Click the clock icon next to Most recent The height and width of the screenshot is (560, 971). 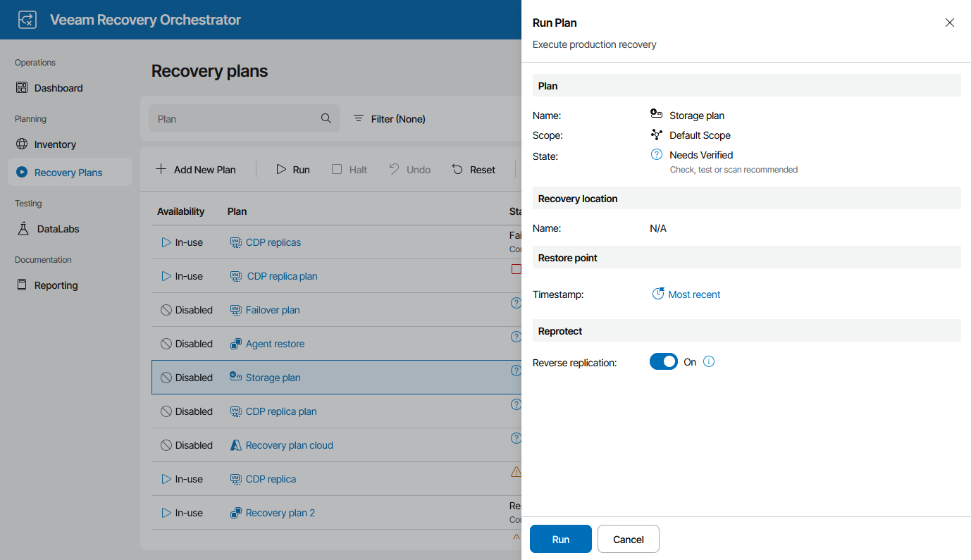click(x=657, y=294)
